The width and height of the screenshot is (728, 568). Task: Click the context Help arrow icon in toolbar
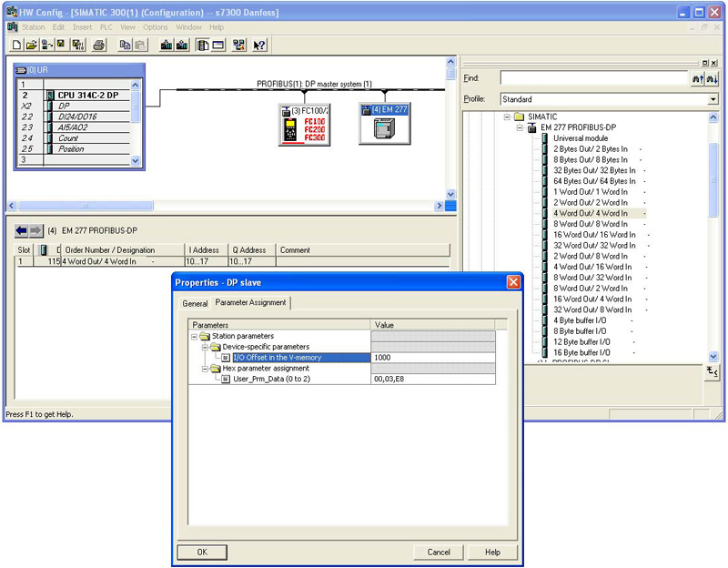[x=259, y=45]
